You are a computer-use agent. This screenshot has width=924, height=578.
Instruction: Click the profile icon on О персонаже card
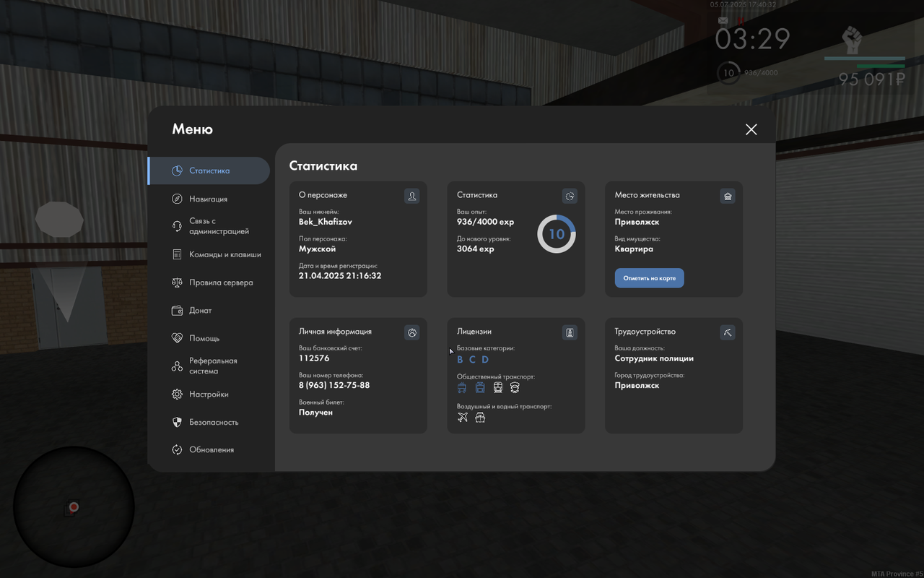point(411,196)
